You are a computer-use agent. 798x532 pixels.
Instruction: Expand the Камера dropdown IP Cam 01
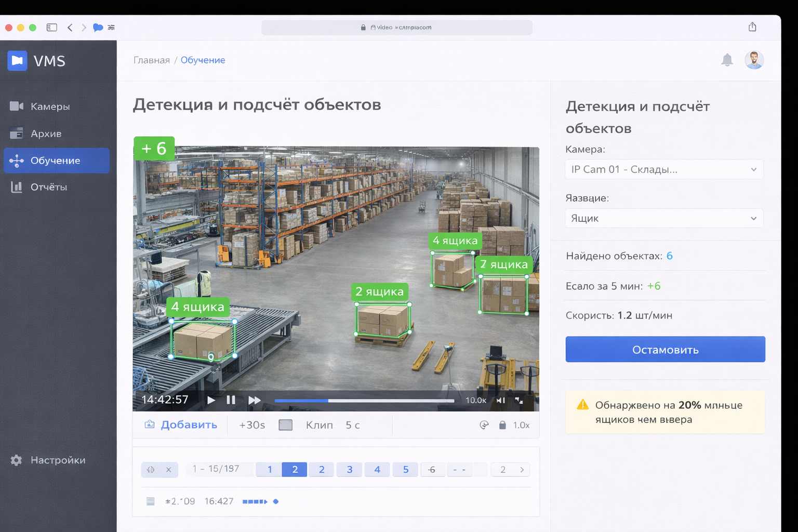point(663,169)
